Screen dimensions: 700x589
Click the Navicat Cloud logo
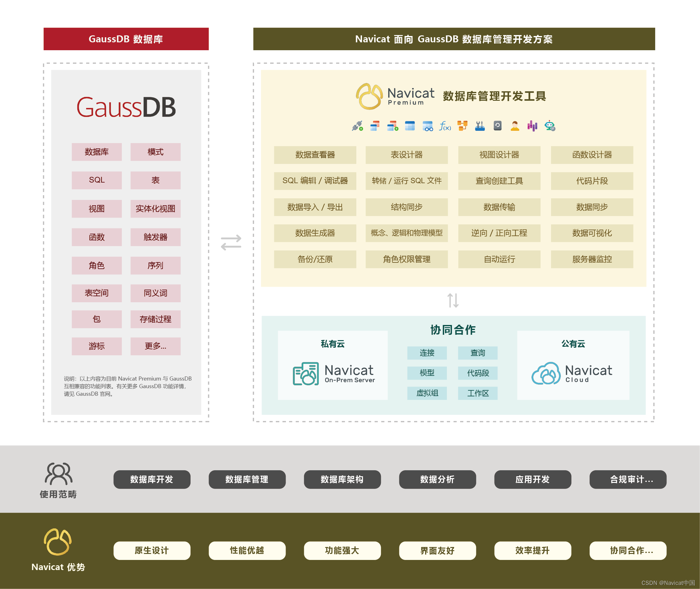572,373
